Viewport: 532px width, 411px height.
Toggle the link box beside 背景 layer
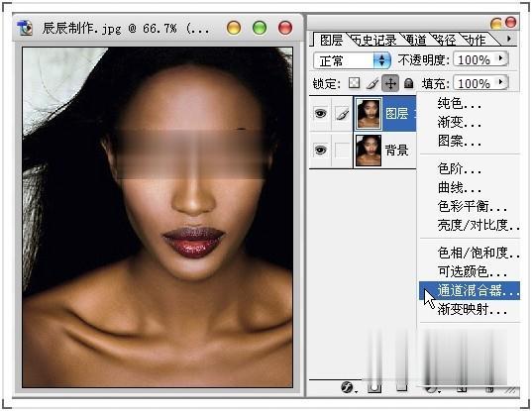click(x=342, y=150)
